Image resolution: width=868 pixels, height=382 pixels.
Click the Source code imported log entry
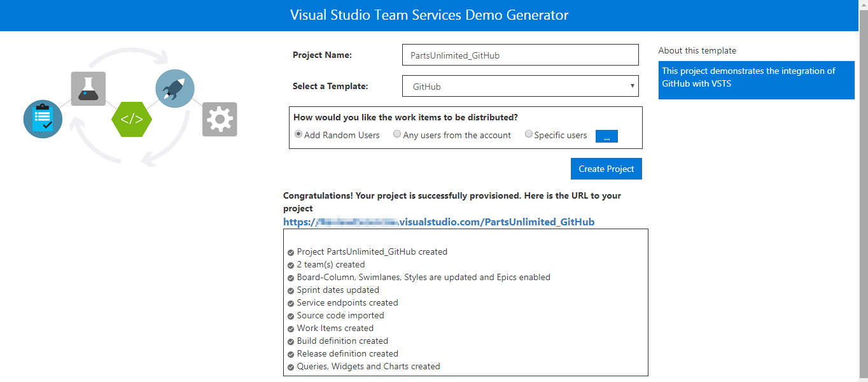tap(340, 315)
